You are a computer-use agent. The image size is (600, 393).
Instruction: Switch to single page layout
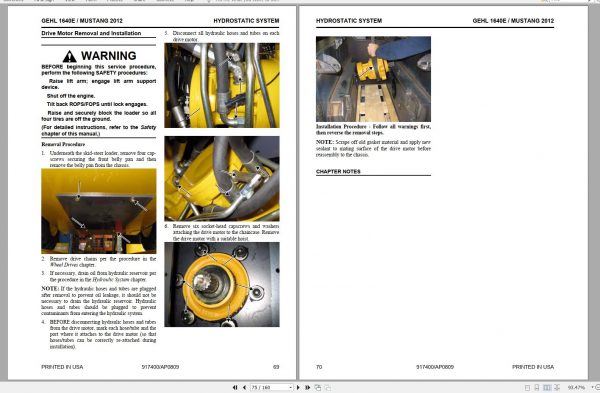tap(527, 388)
